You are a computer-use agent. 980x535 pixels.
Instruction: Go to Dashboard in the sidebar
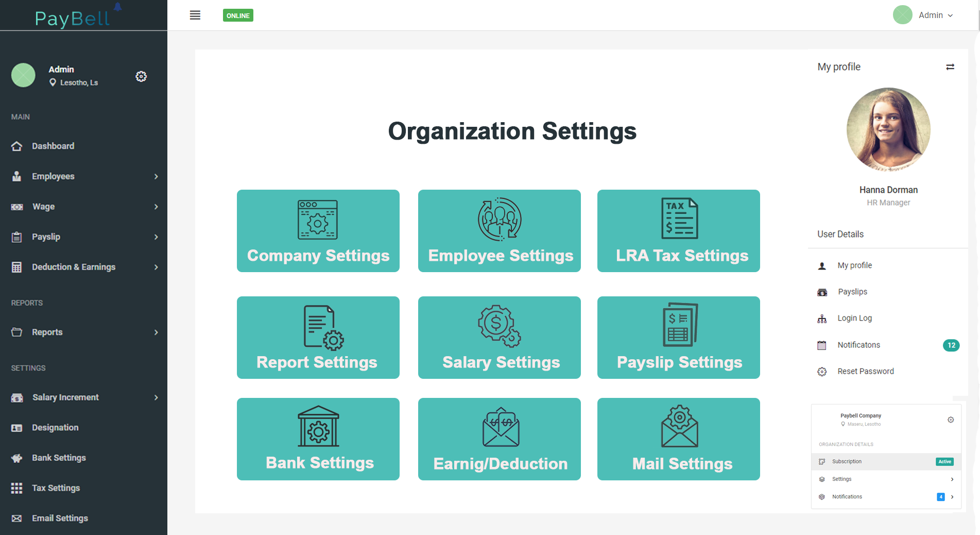coord(53,146)
